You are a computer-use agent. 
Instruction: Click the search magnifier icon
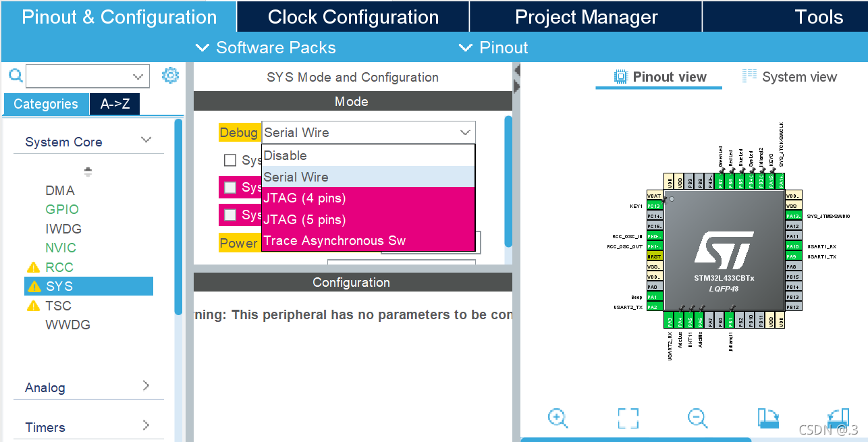click(15, 76)
